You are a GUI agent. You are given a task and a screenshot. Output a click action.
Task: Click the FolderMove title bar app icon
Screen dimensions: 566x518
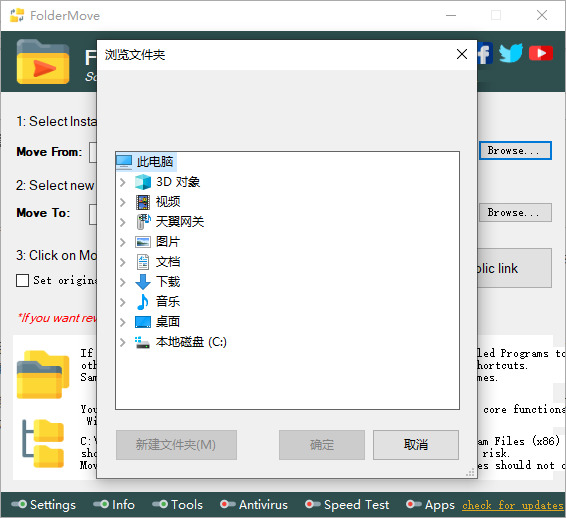click(x=17, y=15)
